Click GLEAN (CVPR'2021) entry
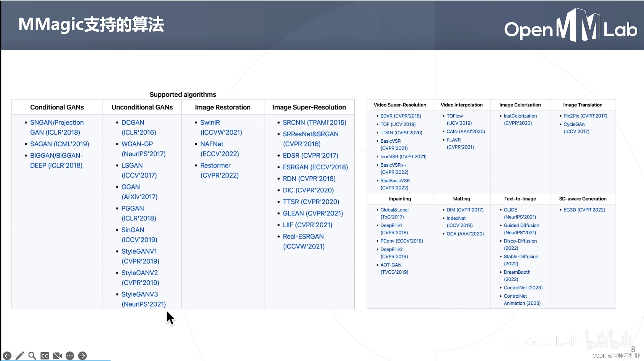Screen dimensions: 644x361 [313, 214]
